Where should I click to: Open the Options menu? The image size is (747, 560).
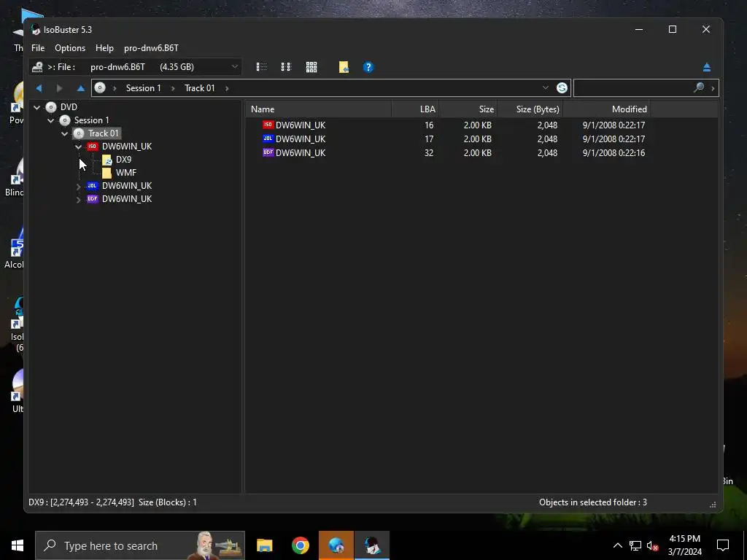70,48
